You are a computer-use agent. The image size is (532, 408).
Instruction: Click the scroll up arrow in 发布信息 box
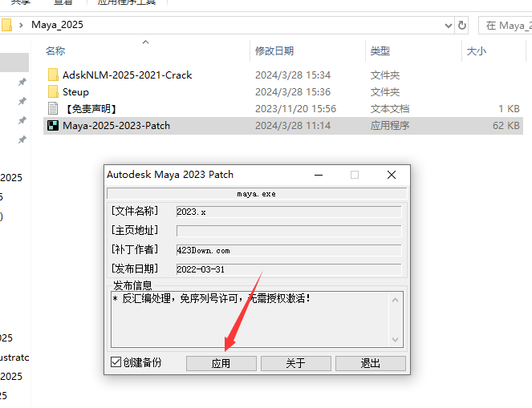coord(396,300)
